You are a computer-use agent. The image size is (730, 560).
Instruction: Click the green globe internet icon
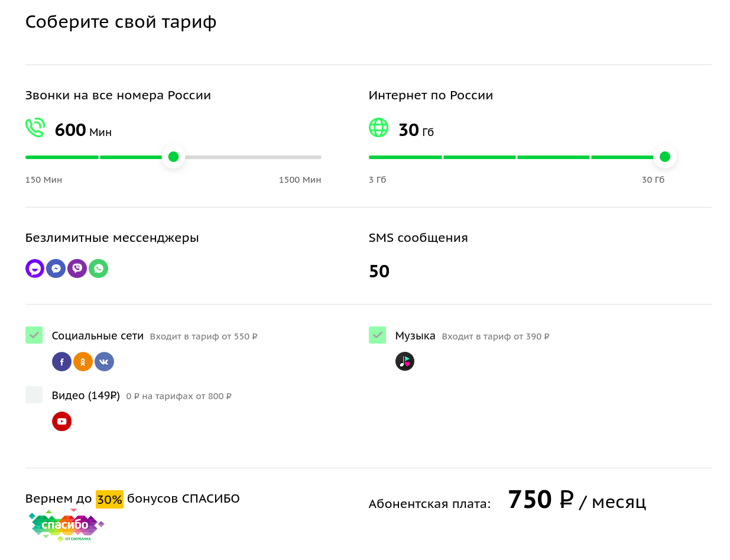pyautogui.click(x=378, y=128)
